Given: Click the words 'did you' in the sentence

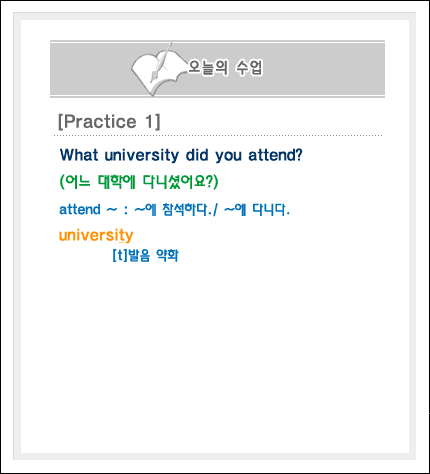Looking at the screenshot, I should point(213,155).
